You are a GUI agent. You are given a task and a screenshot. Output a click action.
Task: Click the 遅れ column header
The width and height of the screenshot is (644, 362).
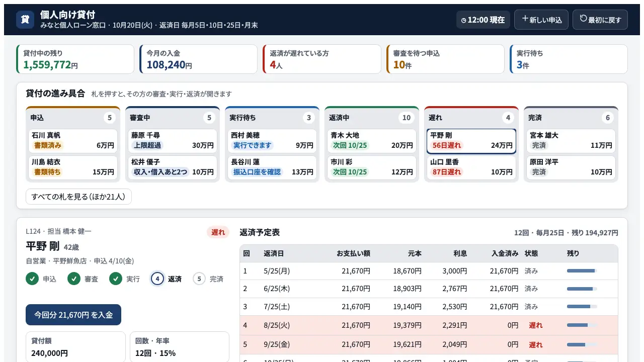pyautogui.click(x=471, y=118)
